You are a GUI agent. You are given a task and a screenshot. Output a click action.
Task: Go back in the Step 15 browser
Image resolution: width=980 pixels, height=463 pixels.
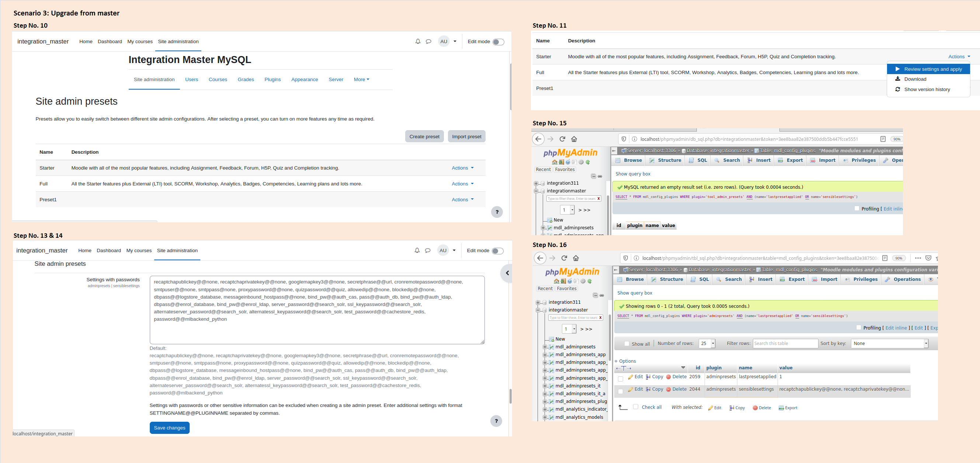(538, 139)
